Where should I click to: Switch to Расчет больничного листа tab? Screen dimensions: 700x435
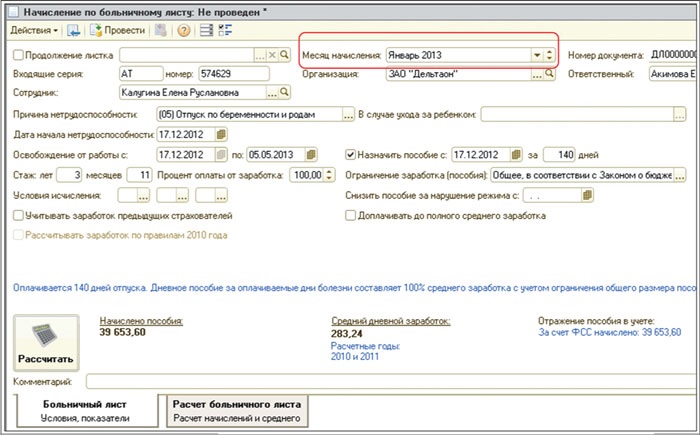(x=237, y=411)
